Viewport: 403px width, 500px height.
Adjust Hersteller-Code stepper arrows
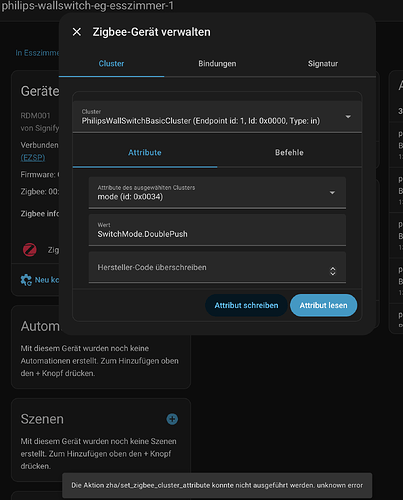click(333, 271)
